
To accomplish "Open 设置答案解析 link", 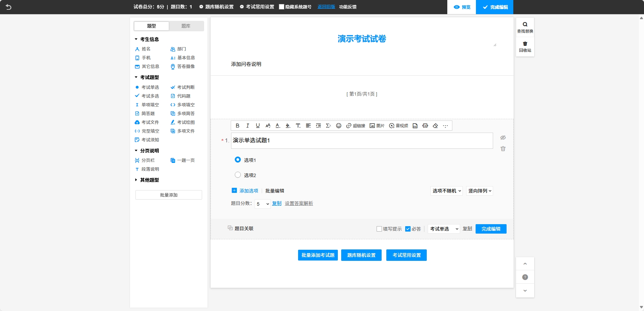I will (x=299, y=203).
